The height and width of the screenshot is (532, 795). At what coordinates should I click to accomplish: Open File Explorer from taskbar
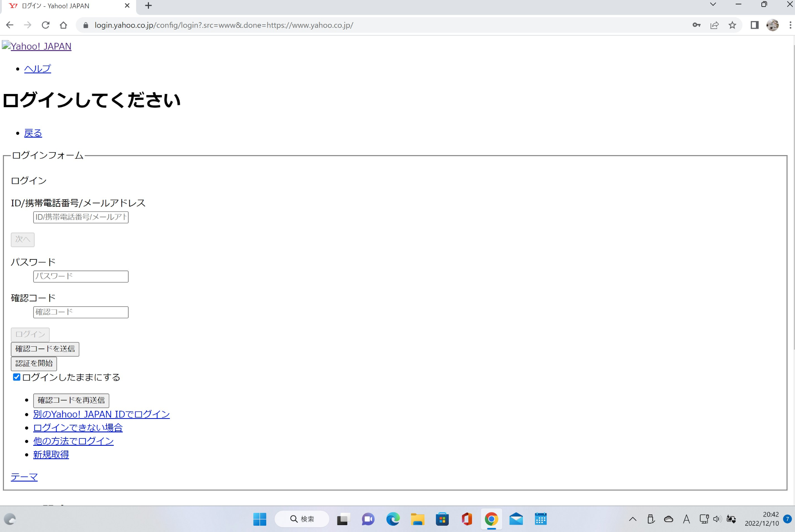click(417, 519)
